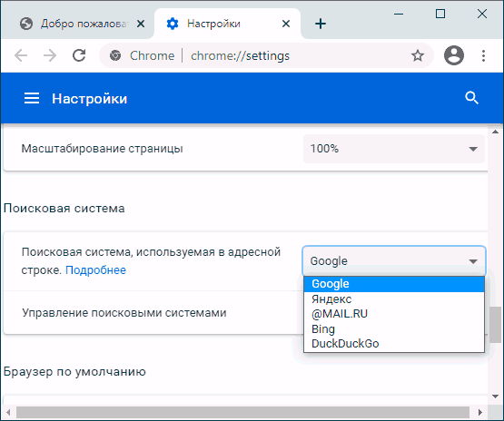Open a new tab with the plus button

pyautogui.click(x=321, y=24)
